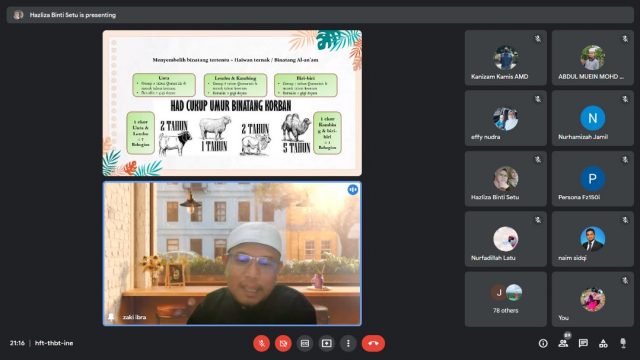The width and height of the screenshot is (640, 360).
Task: Open the three-dot more options menu
Action: point(348,343)
